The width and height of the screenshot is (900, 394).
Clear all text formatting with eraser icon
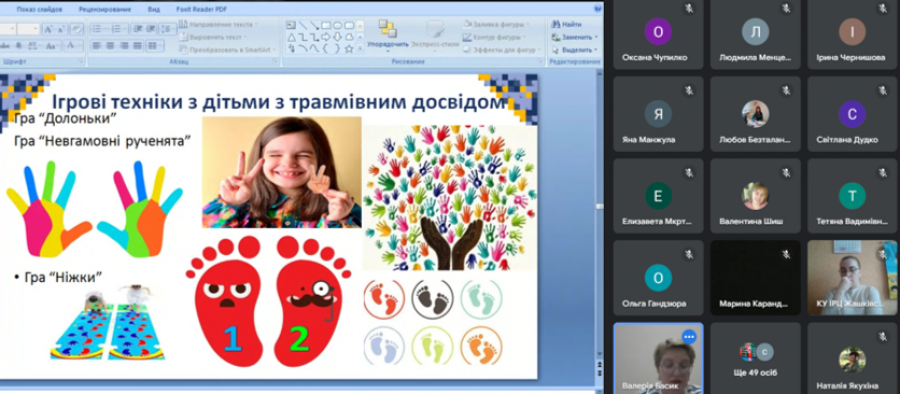pyautogui.click(x=77, y=29)
